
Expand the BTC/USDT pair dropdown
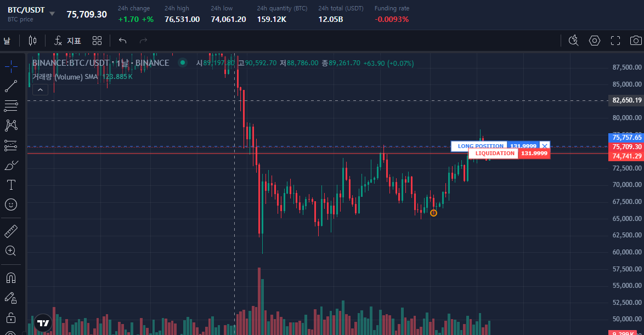pyautogui.click(x=52, y=14)
